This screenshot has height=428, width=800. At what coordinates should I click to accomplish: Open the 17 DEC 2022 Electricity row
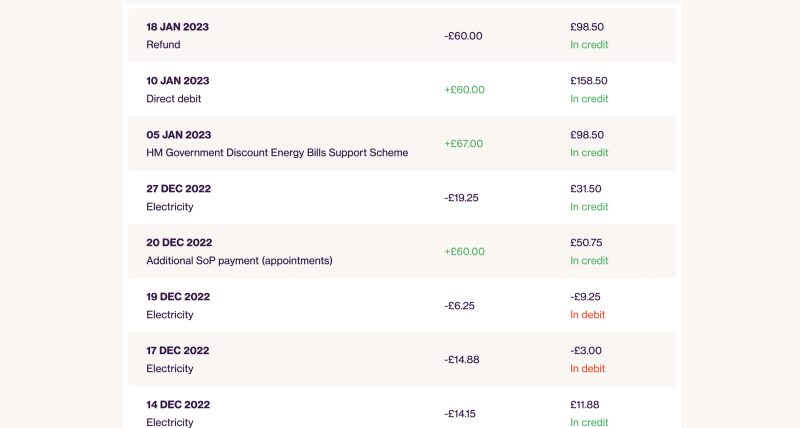(402, 360)
